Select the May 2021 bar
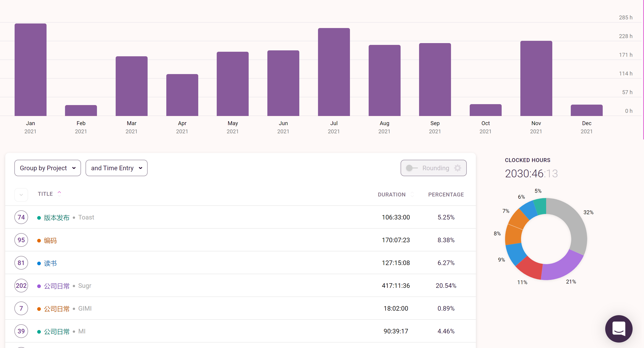Image resolution: width=644 pixels, height=348 pixels. [x=233, y=84]
